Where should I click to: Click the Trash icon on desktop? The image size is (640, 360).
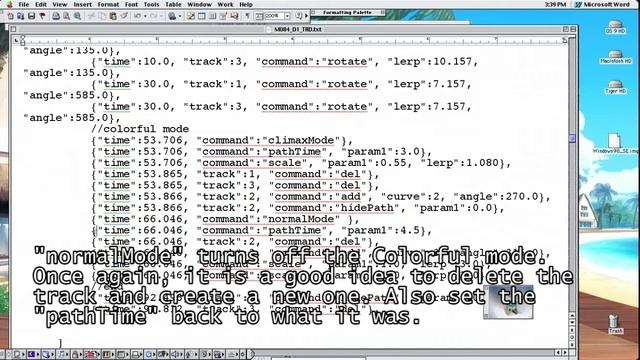point(616,324)
